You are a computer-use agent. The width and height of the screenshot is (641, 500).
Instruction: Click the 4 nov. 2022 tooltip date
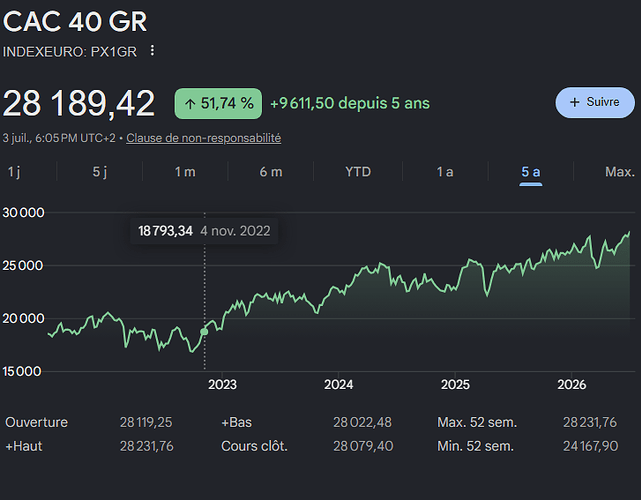tap(235, 231)
